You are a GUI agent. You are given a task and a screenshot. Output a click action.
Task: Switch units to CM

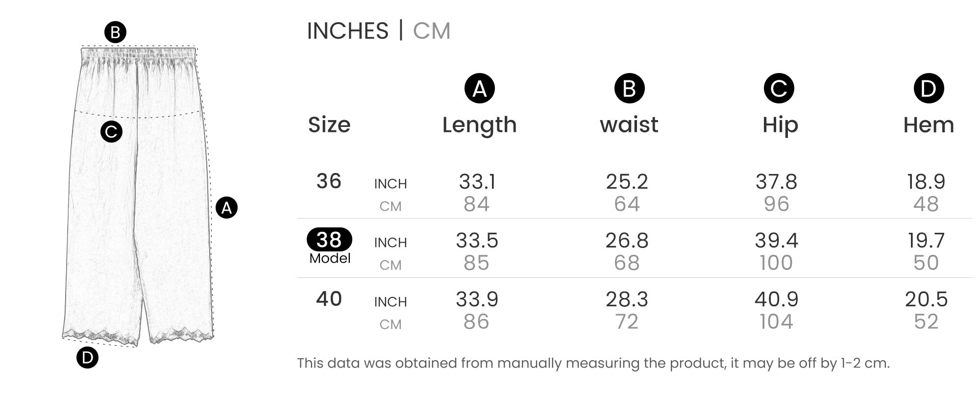431,31
